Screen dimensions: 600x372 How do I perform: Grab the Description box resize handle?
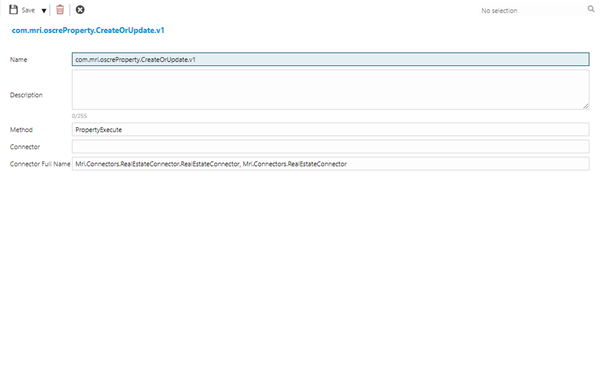click(x=586, y=106)
